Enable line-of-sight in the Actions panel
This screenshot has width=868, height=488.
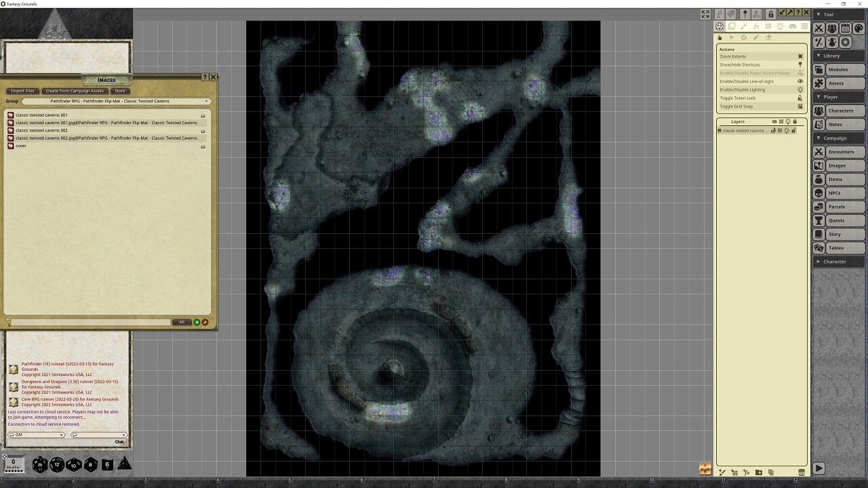(x=759, y=81)
